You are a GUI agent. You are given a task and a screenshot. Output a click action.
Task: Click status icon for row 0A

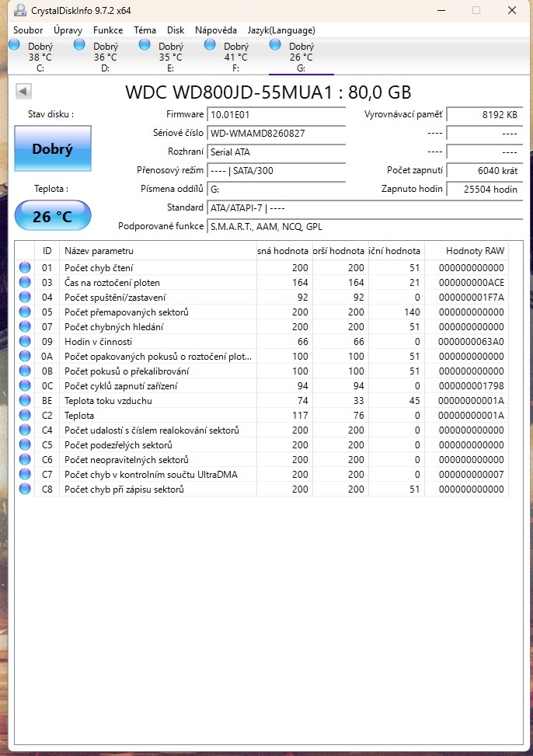point(25,356)
